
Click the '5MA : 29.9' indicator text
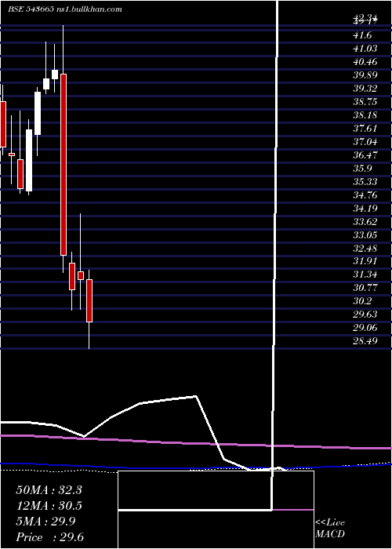[x=45, y=522]
